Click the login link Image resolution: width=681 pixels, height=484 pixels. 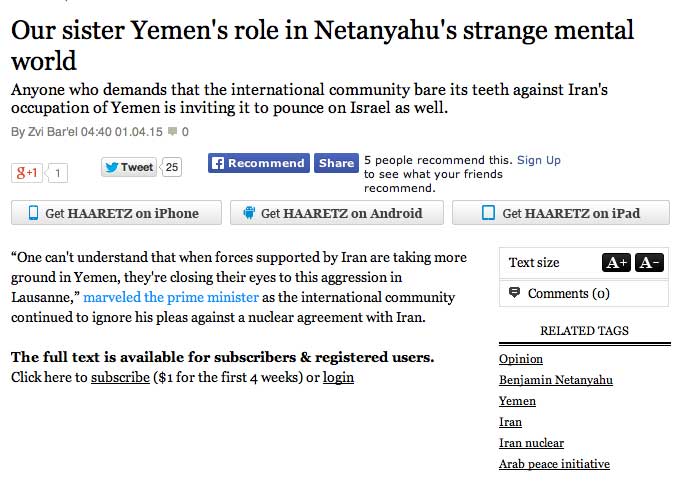coord(338,377)
